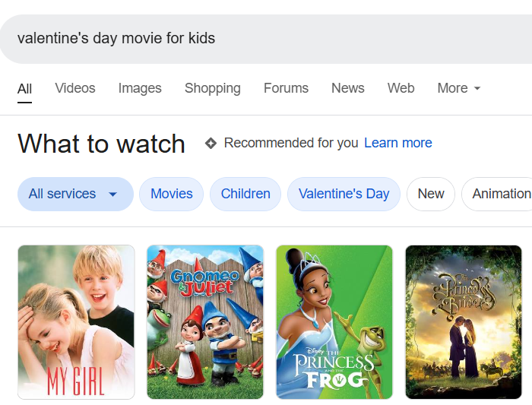Open the All services dropdown

point(74,194)
